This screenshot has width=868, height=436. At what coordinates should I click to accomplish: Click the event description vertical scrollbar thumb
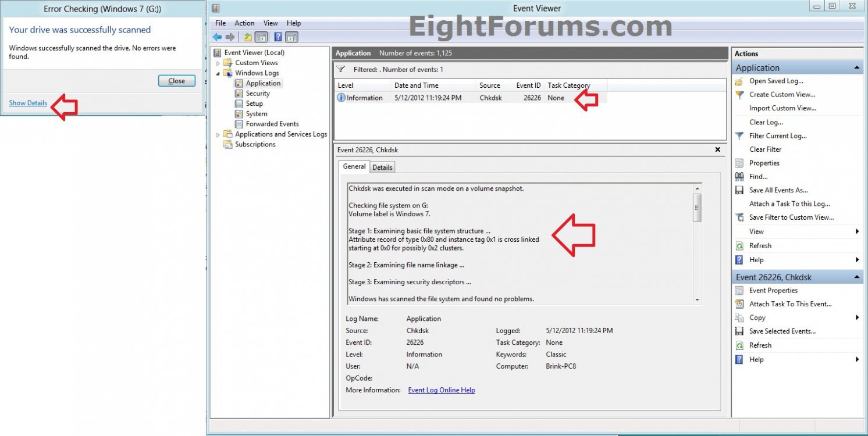pos(697,208)
